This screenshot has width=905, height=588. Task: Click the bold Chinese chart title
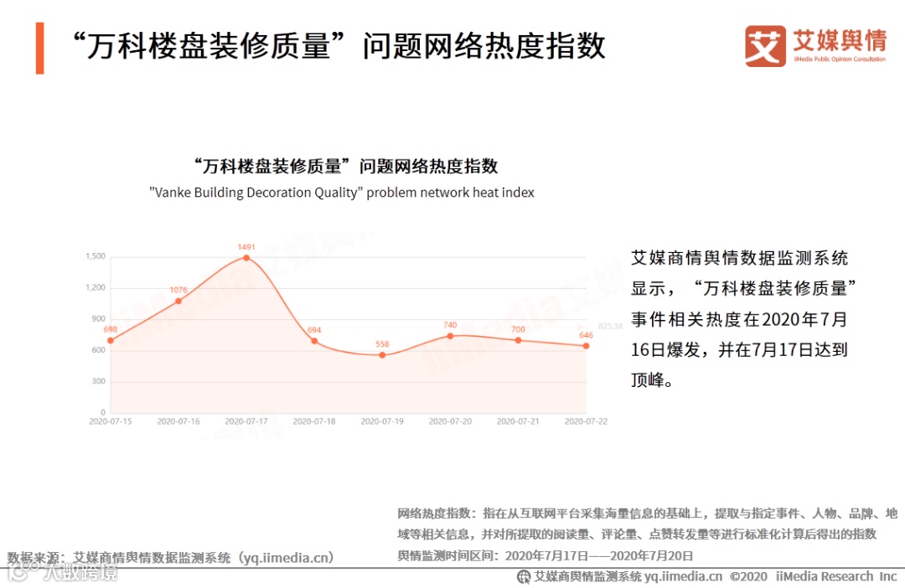(346, 166)
